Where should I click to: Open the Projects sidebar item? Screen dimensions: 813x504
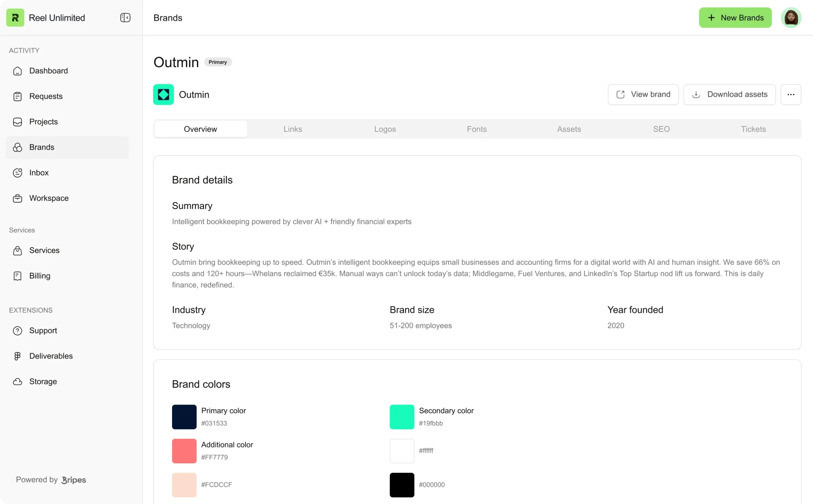pos(67,122)
